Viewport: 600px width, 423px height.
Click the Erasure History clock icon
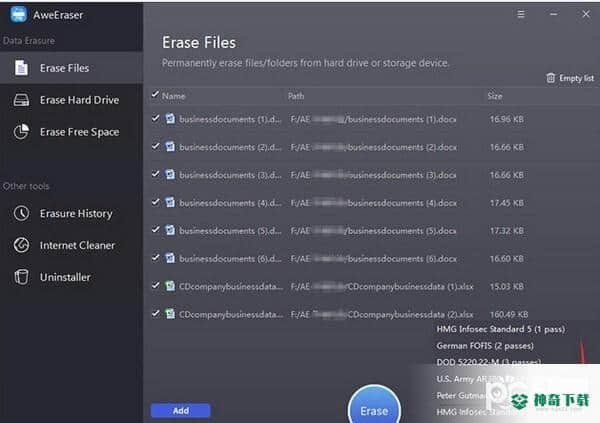[21, 213]
